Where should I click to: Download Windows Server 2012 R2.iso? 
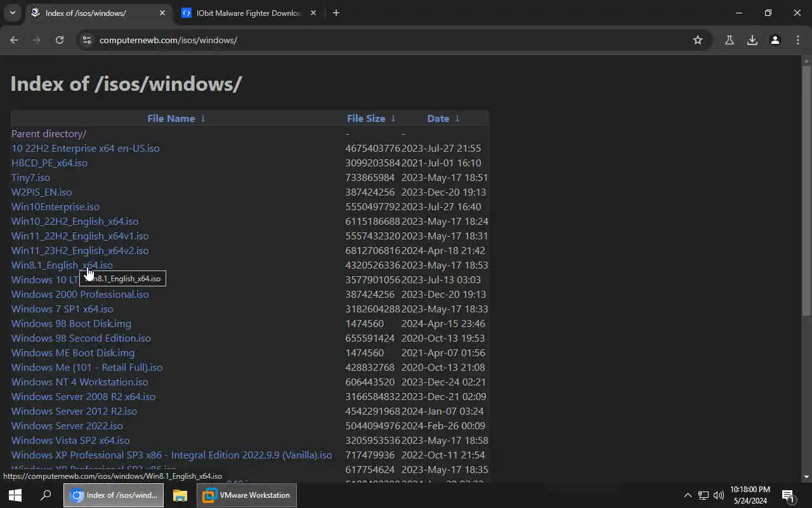[74, 411]
